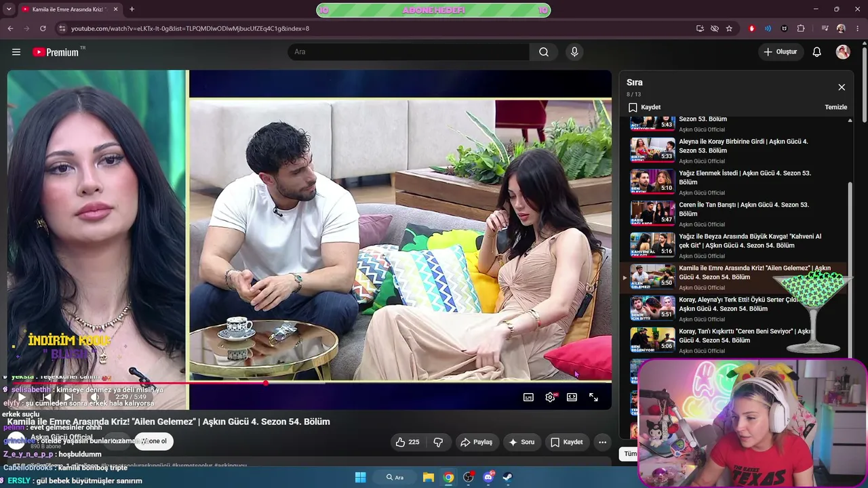Click the install app icon in address bar
Image resolution: width=868 pixels, height=488 pixels.
(700, 28)
